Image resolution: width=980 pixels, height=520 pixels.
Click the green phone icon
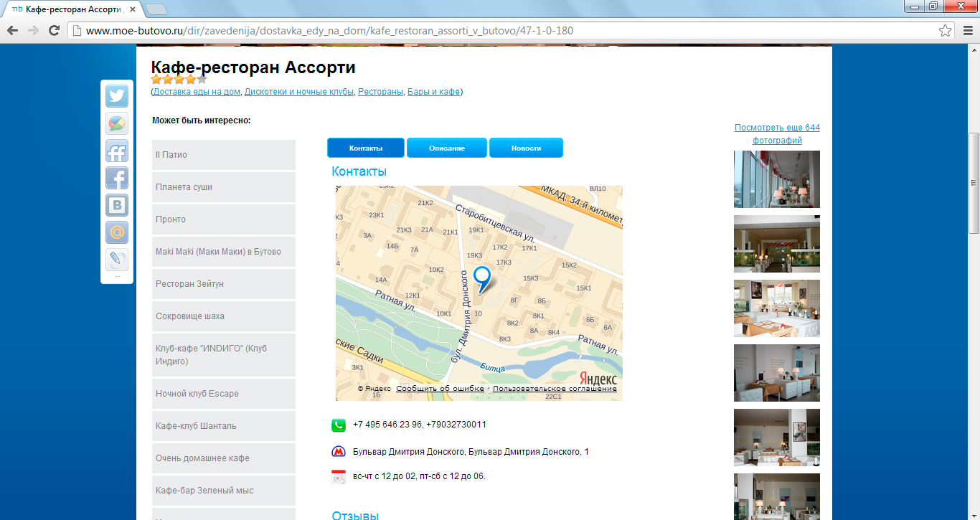click(x=339, y=425)
